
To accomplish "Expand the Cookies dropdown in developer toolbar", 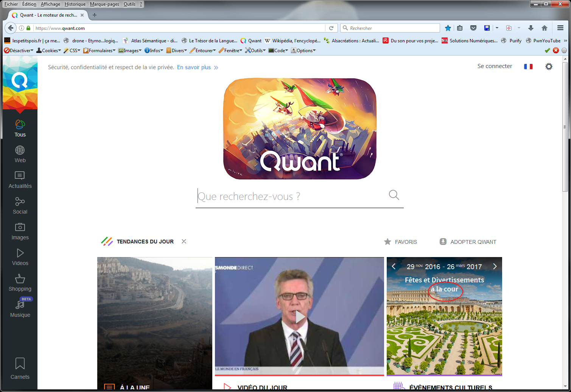I will point(49,51).
